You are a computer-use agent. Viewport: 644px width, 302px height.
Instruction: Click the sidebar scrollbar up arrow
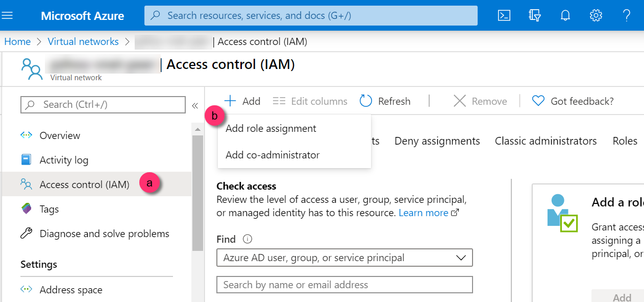click(x=197, y=129)
